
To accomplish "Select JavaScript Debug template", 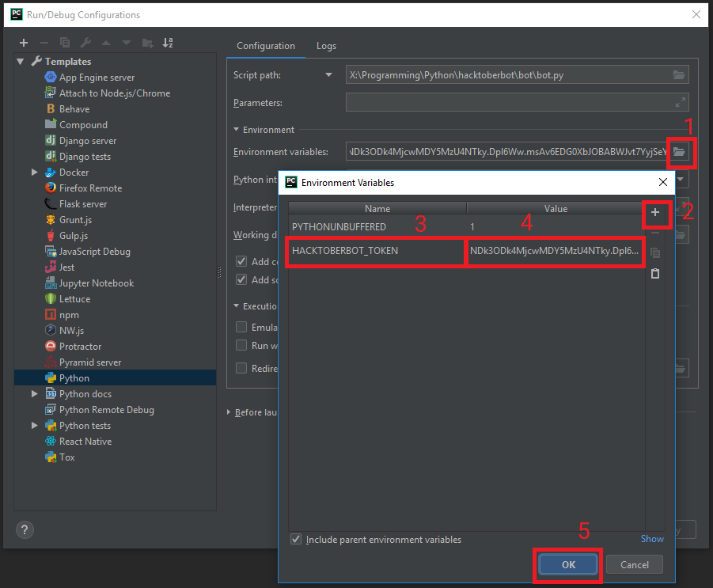I will pos(87,252).
